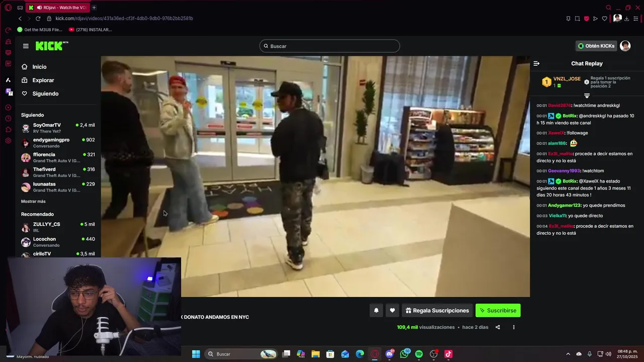Viewport: 644px width, 362px height.
Task: Click the Suscribirse button
Action: pyautogui.click(x=498, y=311)
